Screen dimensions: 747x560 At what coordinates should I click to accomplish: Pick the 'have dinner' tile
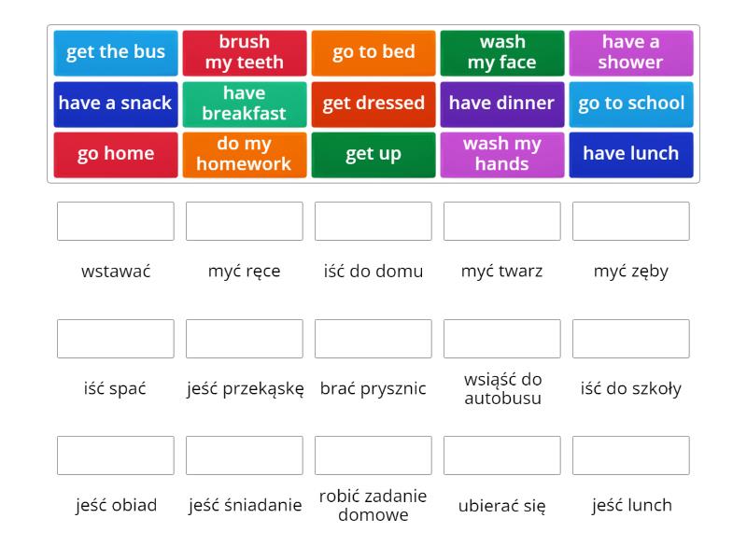click(502, 104)
